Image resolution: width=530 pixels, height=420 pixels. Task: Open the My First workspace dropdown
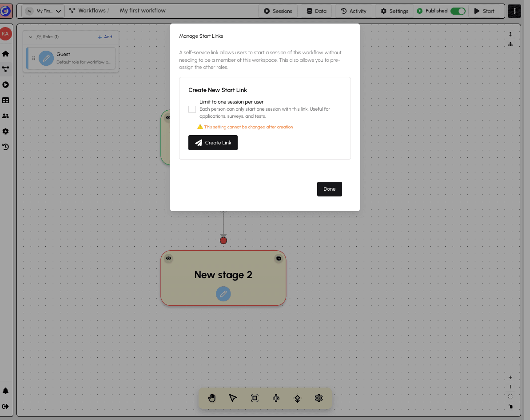pyautogui.click(x=43, y=11)
